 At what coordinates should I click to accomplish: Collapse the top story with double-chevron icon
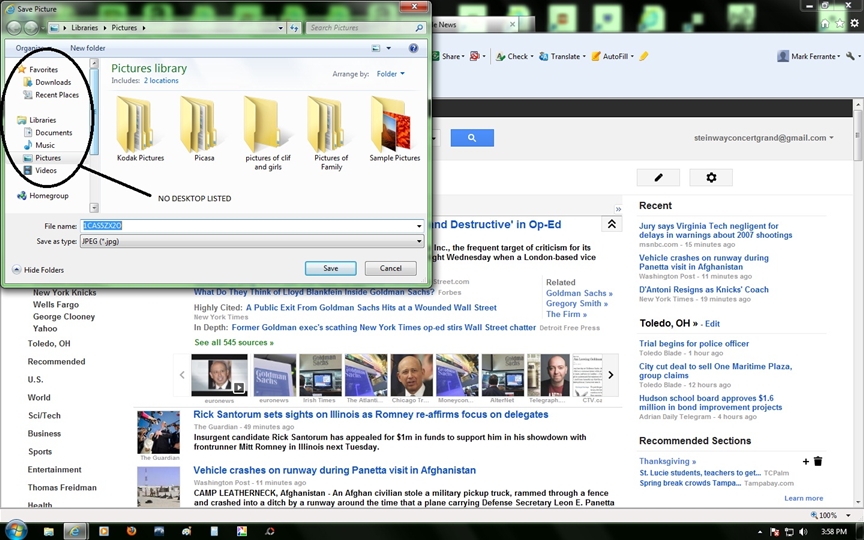612,224
